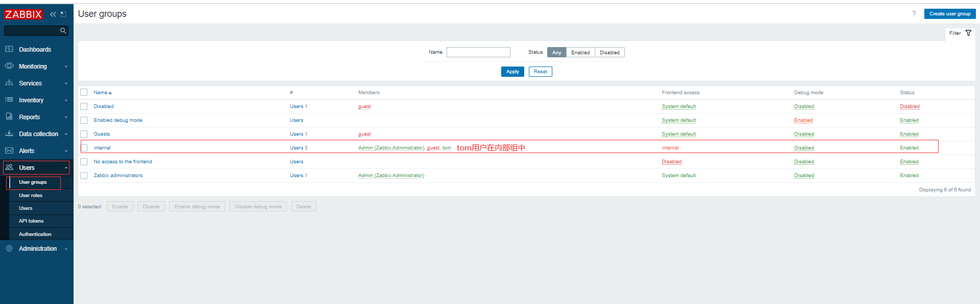This screenshot has width=980, height=304.
Task: Toggle the Disabled status of Disabled group
Action: click(909, 106)
